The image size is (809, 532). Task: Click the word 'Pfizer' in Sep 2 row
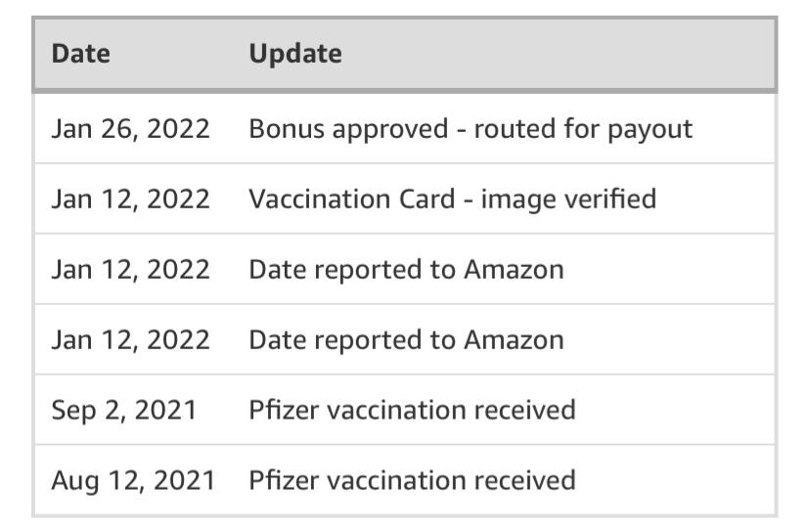pos(282,410)
